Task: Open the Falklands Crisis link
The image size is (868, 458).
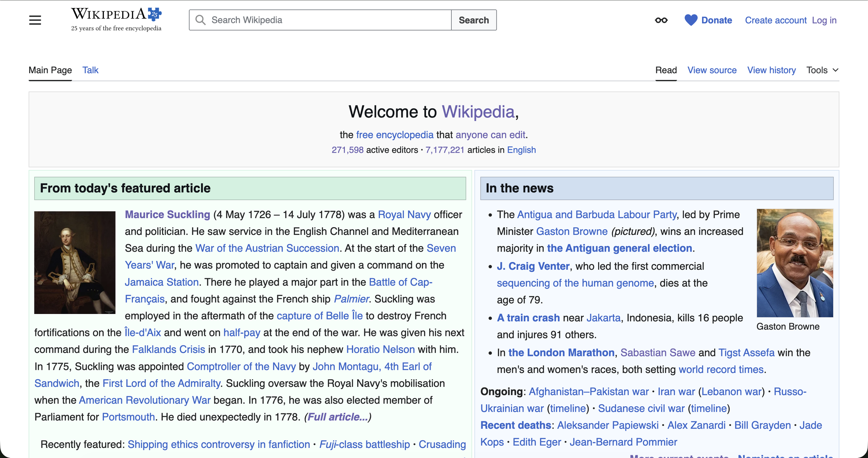Action: (168, 349)
